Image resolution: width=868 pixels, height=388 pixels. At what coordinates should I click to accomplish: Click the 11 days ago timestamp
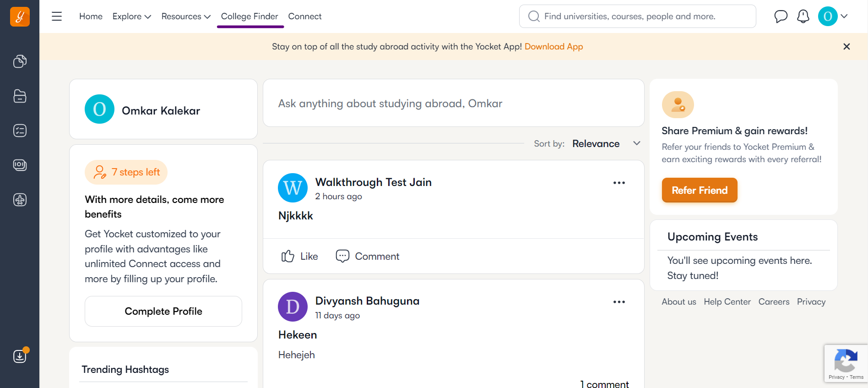pos(337,316)
